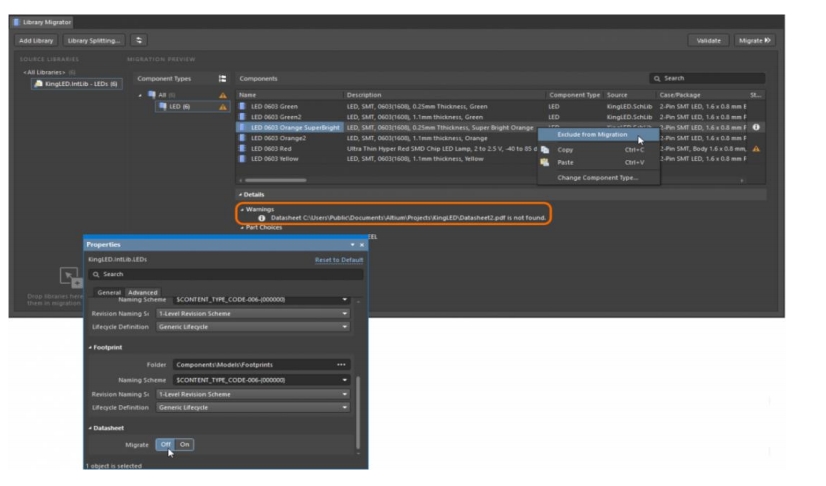Open the Properties panel options dropdown arrow
826x486 pixels.
click(352, 245)
